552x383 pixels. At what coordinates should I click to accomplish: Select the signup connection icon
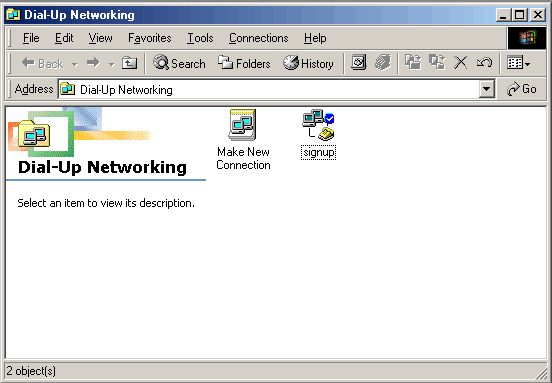click(x=318, y=125)
